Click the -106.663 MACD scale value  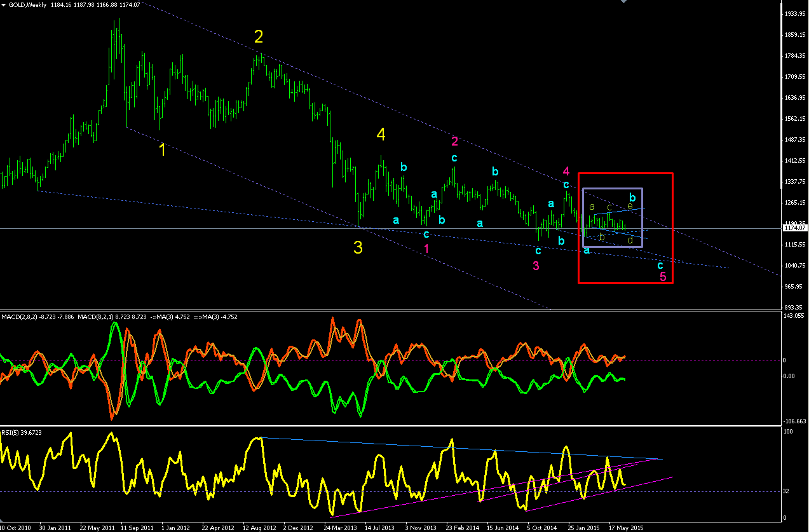[794, 421]
